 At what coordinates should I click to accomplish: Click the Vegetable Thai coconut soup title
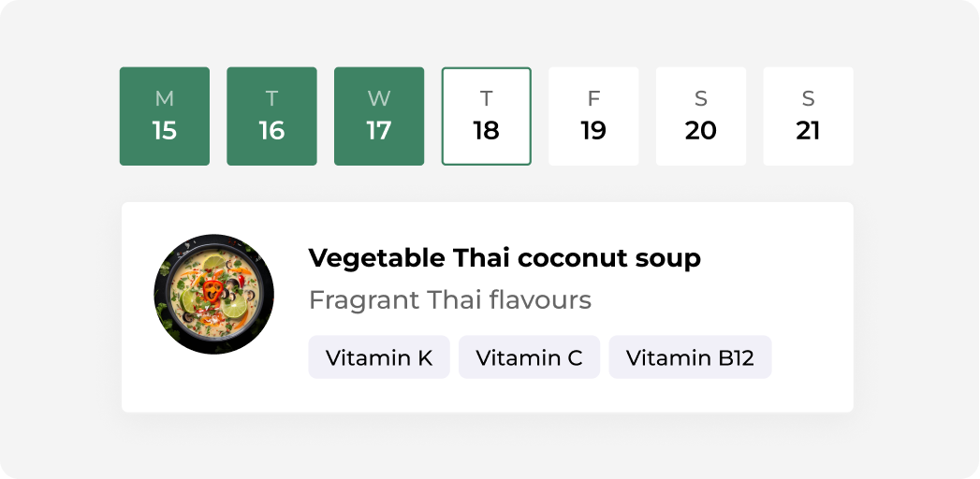point(505,258)
